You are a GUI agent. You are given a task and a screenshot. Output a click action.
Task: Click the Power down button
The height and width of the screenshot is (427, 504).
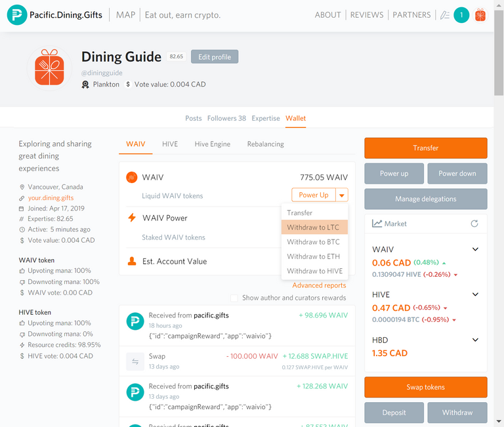click(457, 174)
